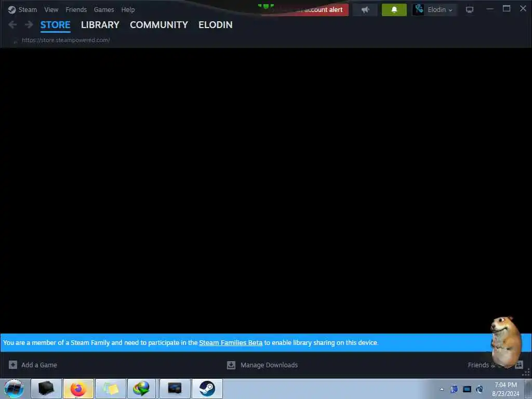Open the file explorer taskbar icon
532x399 pixels.
tap(110, 389)
